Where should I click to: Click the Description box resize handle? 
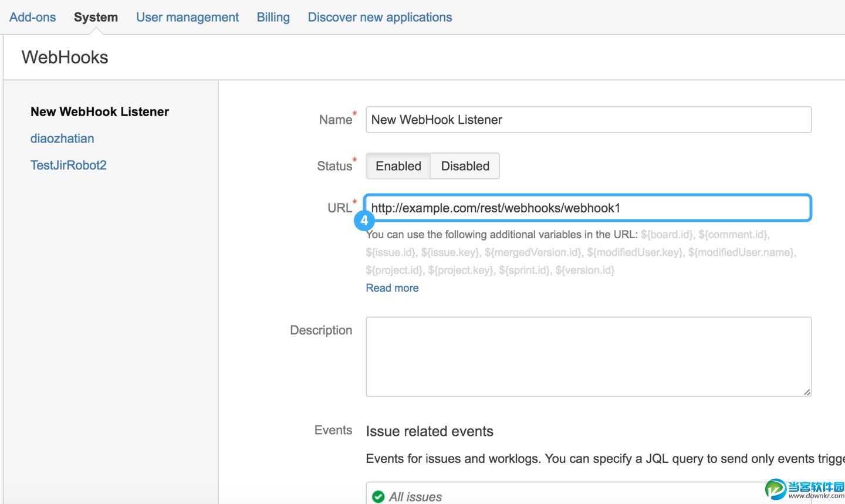click(x=807, y=392)
